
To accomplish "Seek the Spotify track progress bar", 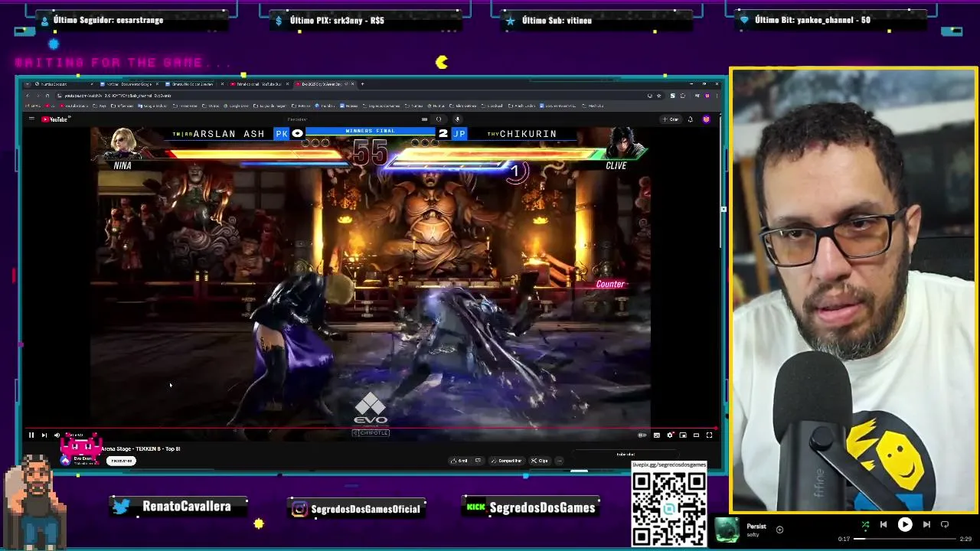I will (x=906, y=539).
